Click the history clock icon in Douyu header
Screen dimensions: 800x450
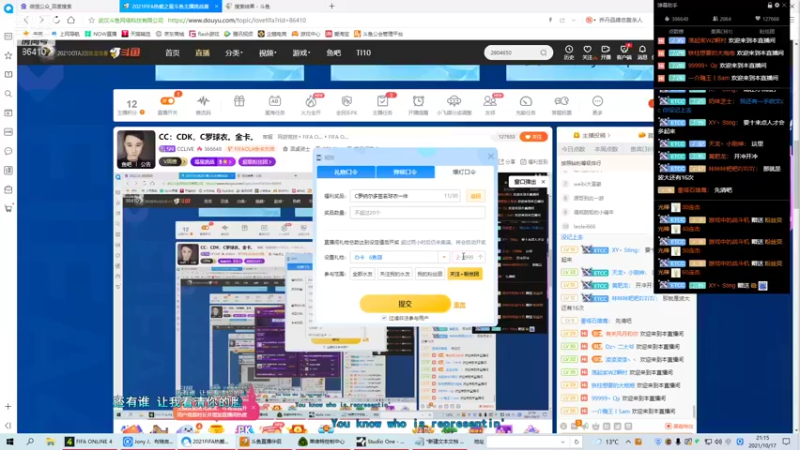tap(569, 49)
